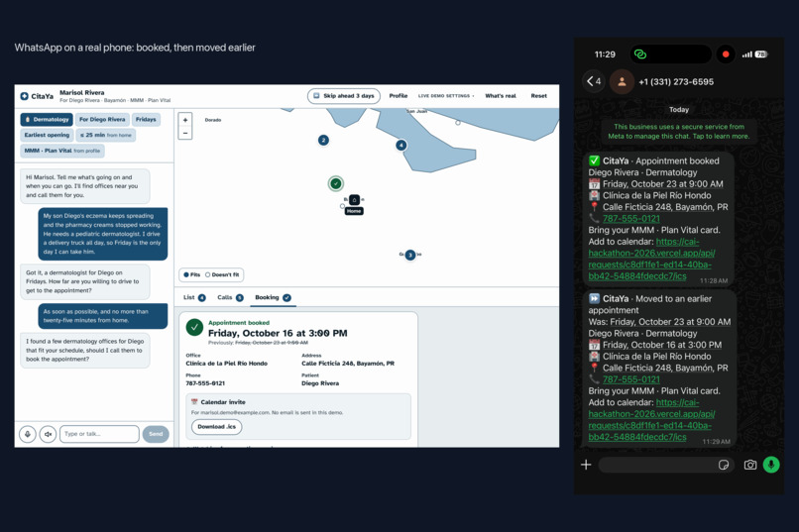Image resolution: width=799 pixels, height=532 pixels.
Task: Toggle the Dermatology filter chip
Action: (47, 120)
